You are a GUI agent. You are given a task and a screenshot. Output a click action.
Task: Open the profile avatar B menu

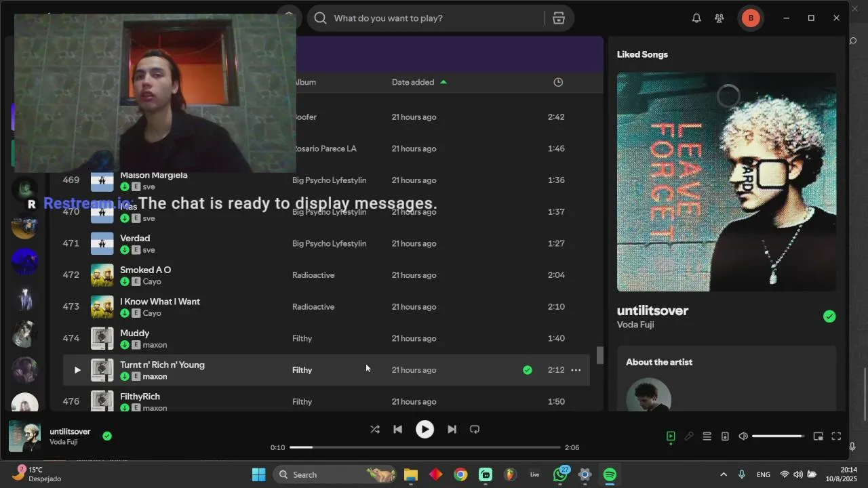click(751, 18)
